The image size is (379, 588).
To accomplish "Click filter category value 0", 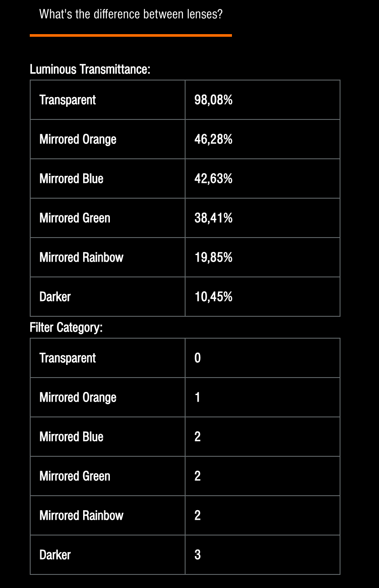I will tap(197, 358).
